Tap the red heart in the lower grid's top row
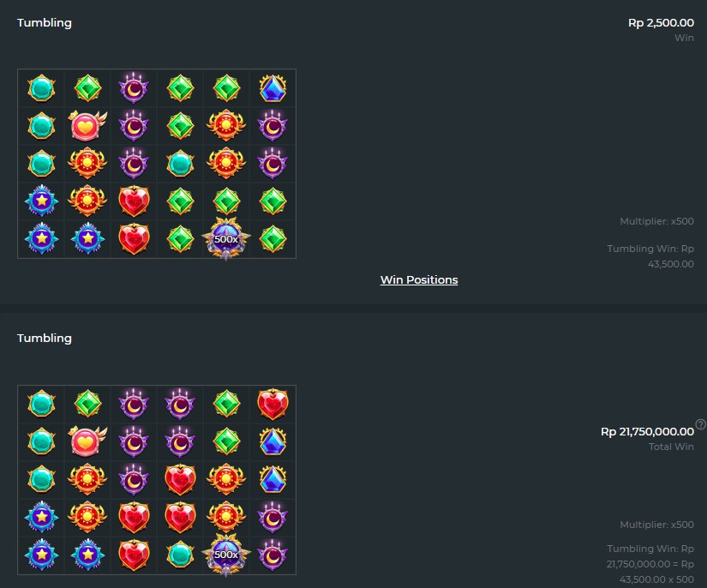The height and width of the screenshot is (588, 707). (273, 404)
